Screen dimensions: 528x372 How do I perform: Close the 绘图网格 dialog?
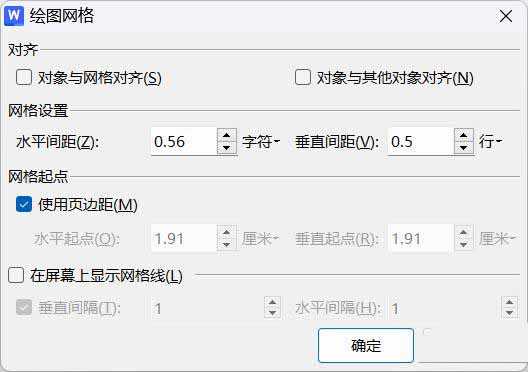[506, 16]
